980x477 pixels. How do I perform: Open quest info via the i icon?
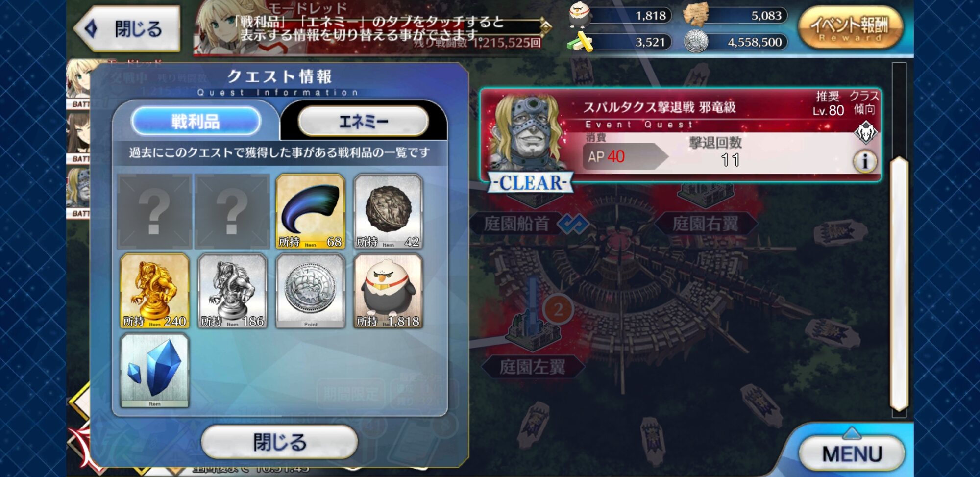(x=865, y=161)
